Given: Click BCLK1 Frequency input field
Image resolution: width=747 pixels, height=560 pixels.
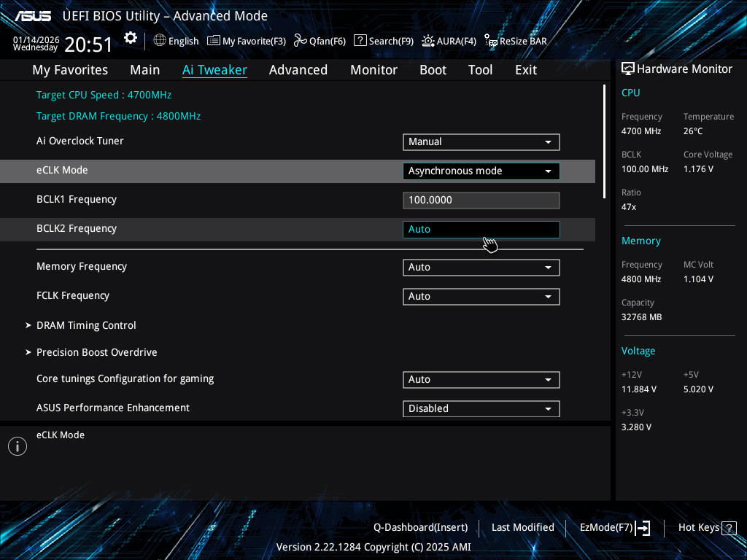Looking at the screenshot, I should [x=481, y=200].
